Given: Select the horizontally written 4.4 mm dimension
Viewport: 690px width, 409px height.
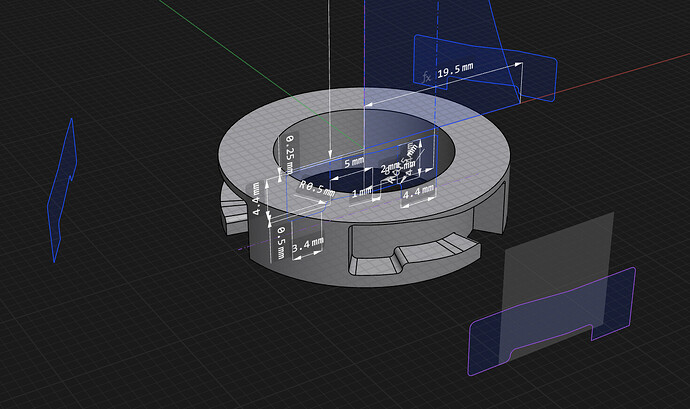Looking at the screenshot, I should (418, 192).
